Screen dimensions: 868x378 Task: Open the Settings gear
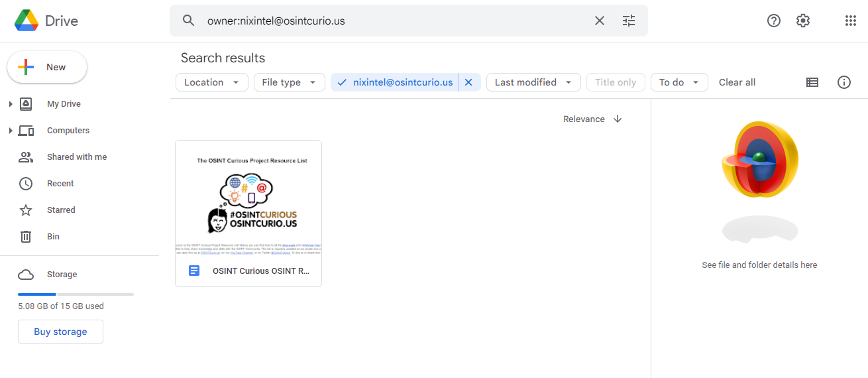coord(803,21)
